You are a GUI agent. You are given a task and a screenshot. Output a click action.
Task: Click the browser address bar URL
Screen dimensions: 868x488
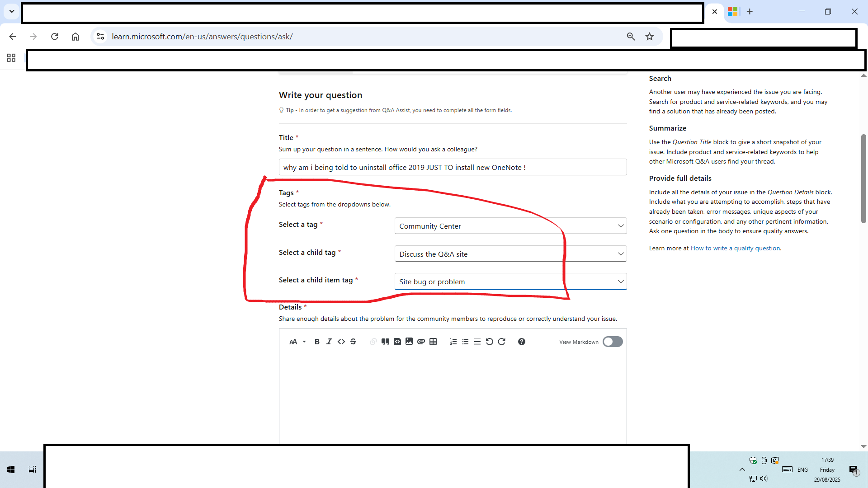click(x=202, y=37)
